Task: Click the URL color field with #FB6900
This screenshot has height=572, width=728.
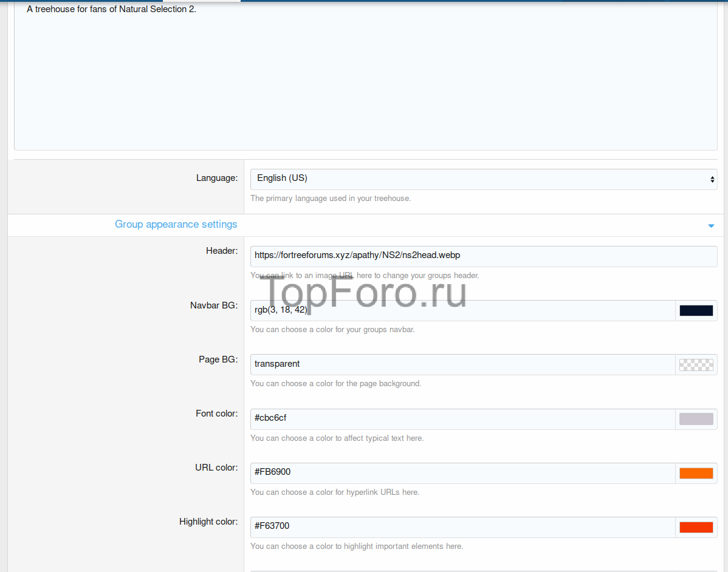Action: [x=462, y=472]
